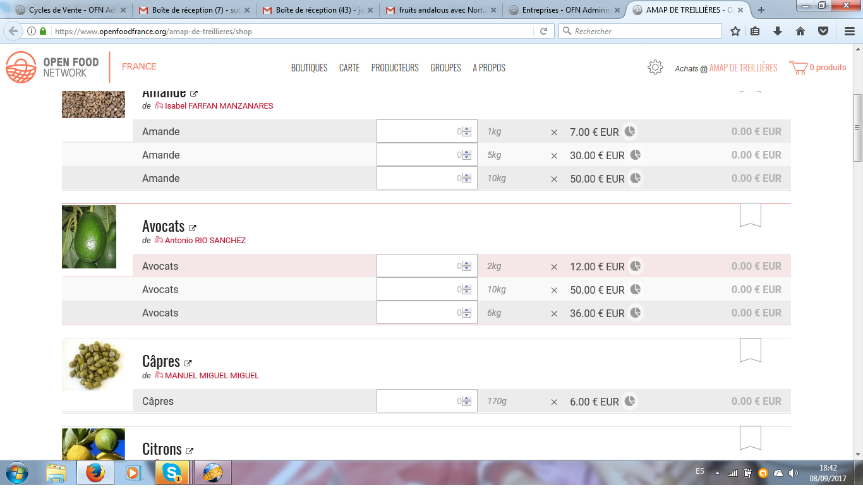Image resolution: width=863 pixels, height=504 pixels.
Task: Click the browser back arrow button
Action: point(13,31)
